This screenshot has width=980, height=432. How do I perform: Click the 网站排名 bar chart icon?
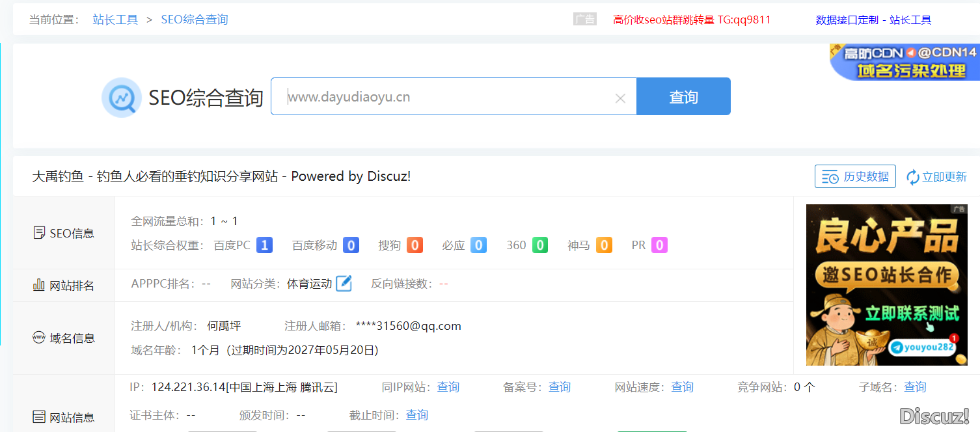[39, 285]
